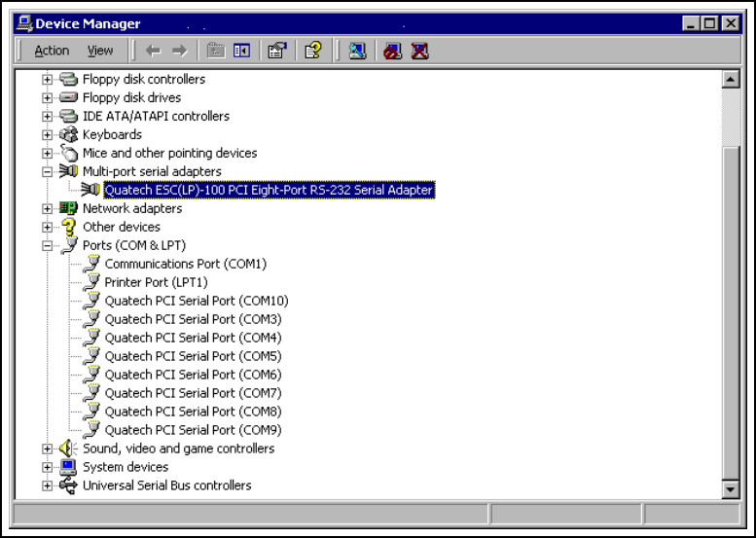Select Communications Port (COM1) text
The height and width of the screenshot is (538, 756).
pos(186,264)
